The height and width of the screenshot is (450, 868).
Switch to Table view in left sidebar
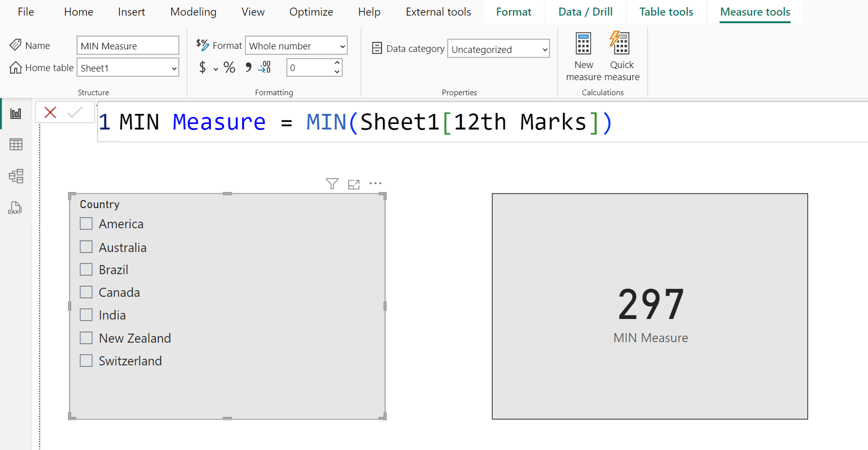pos(16,145)
